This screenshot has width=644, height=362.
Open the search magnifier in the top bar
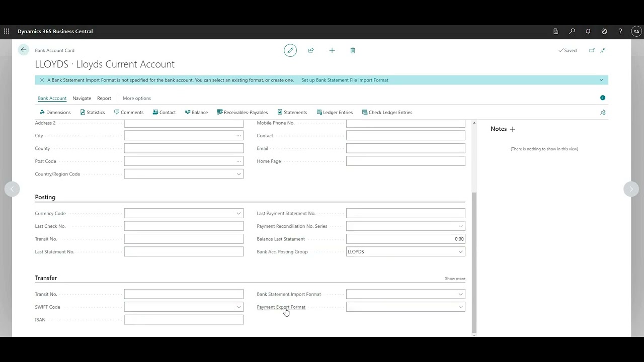572,31
